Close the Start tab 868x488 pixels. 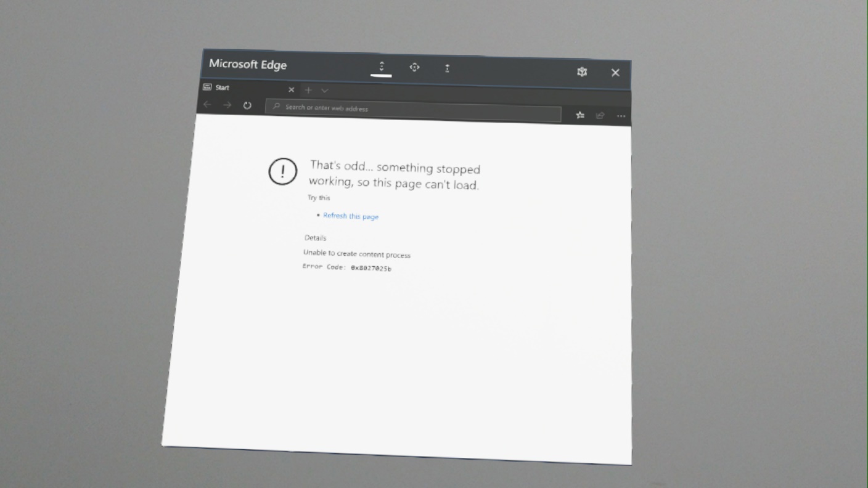pos(292,90)
